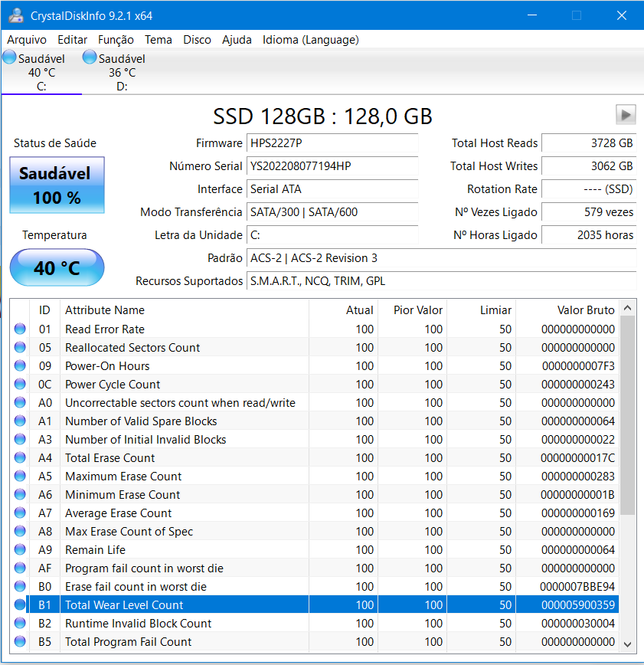This screenshot has height=665, width=644.
Task: Click the status circle for Minimum Erase Count
Action: 20,494
